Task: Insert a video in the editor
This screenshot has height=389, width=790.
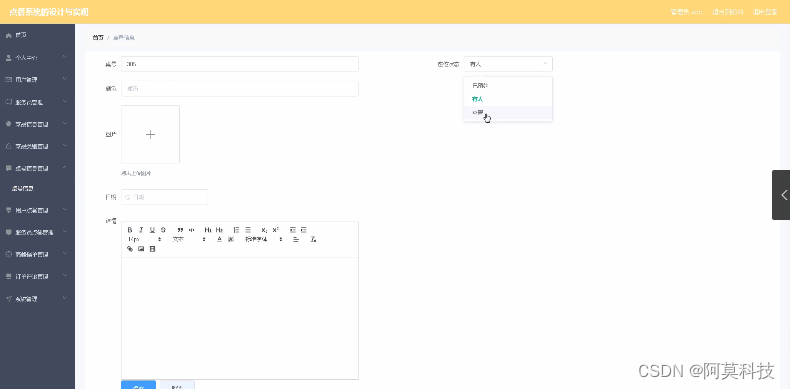Action: pyautogui.click(x=153, y=249)
